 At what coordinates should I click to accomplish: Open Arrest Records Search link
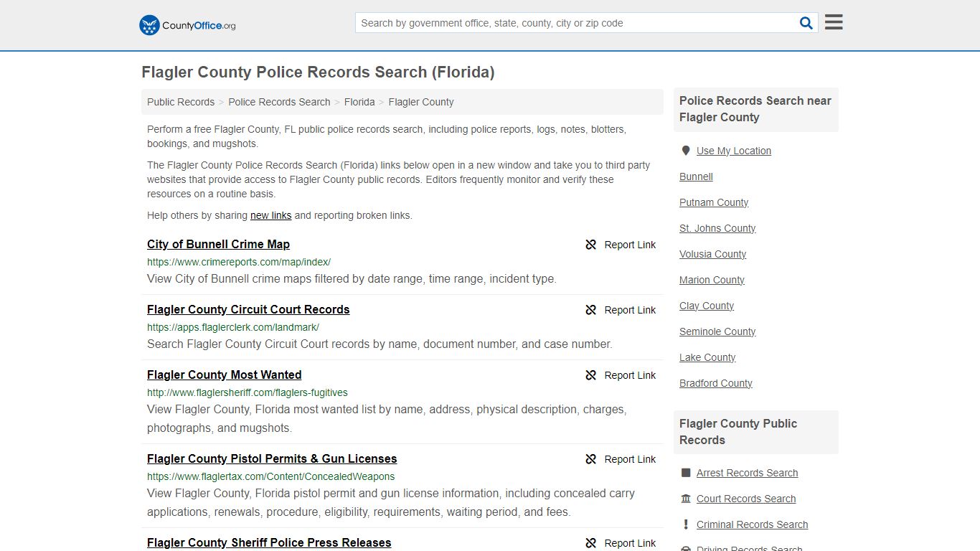(747, 473)
